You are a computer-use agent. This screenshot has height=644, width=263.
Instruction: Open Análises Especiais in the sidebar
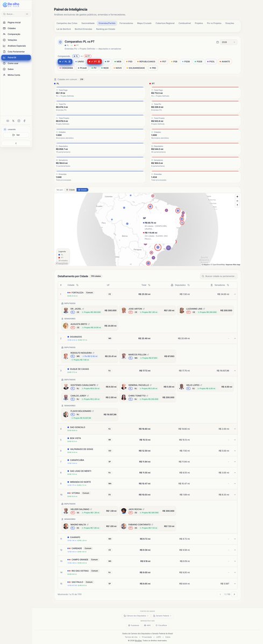pyautogui.click(x=16, y=46)
